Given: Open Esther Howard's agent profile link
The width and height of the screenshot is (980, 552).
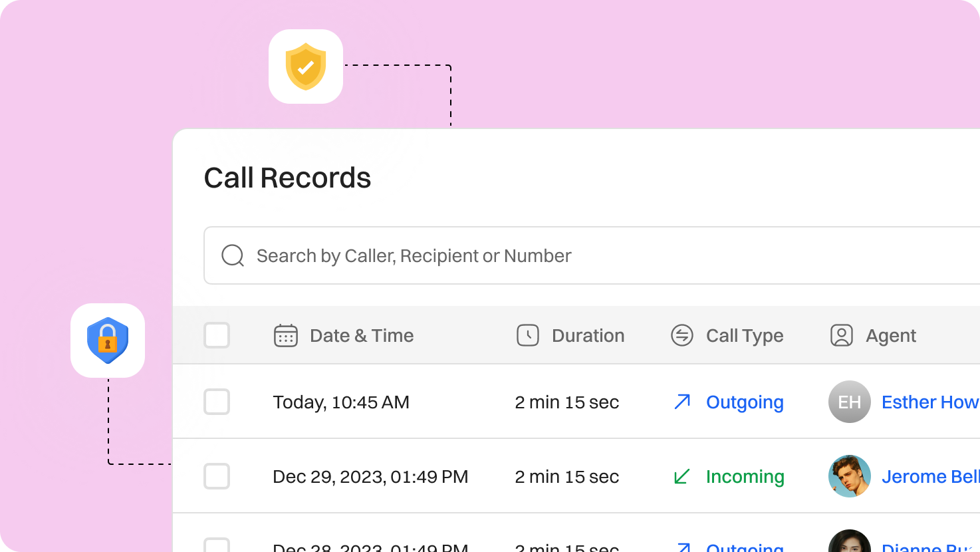Looking at the screenshot, I should [x=930, y=402].
